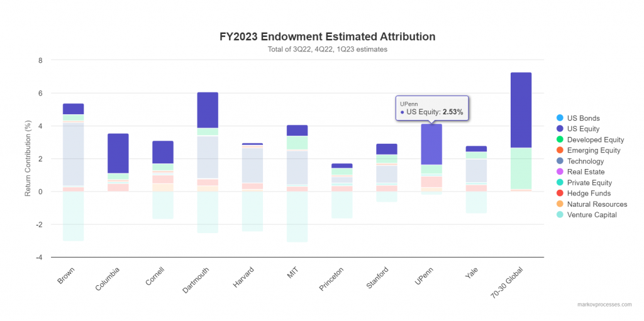The image size is (644, 321).
Task: Click the chart title text
Action: click(x=328, y=36)
